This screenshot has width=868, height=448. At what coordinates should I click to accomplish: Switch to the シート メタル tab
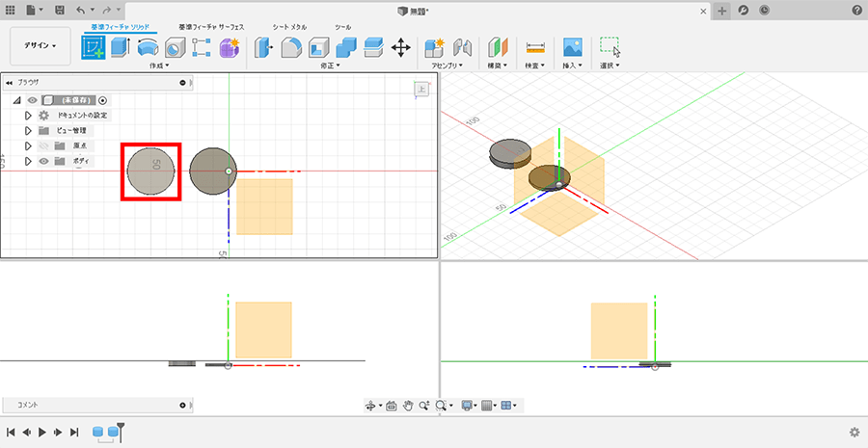coord(289,27)
